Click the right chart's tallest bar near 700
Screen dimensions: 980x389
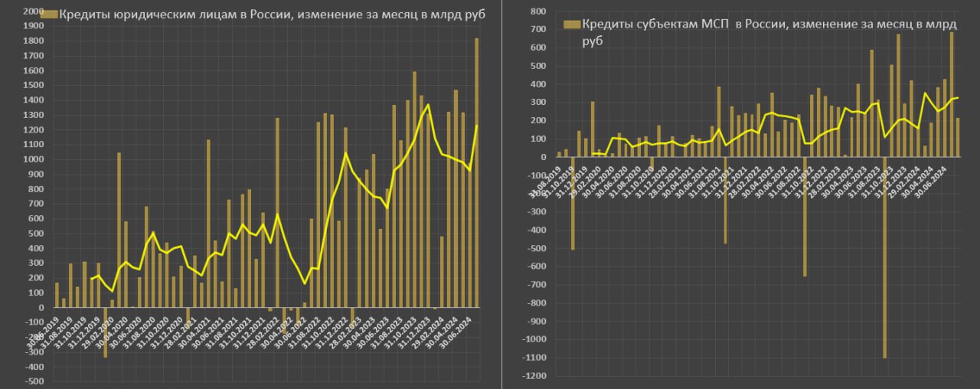952,93
